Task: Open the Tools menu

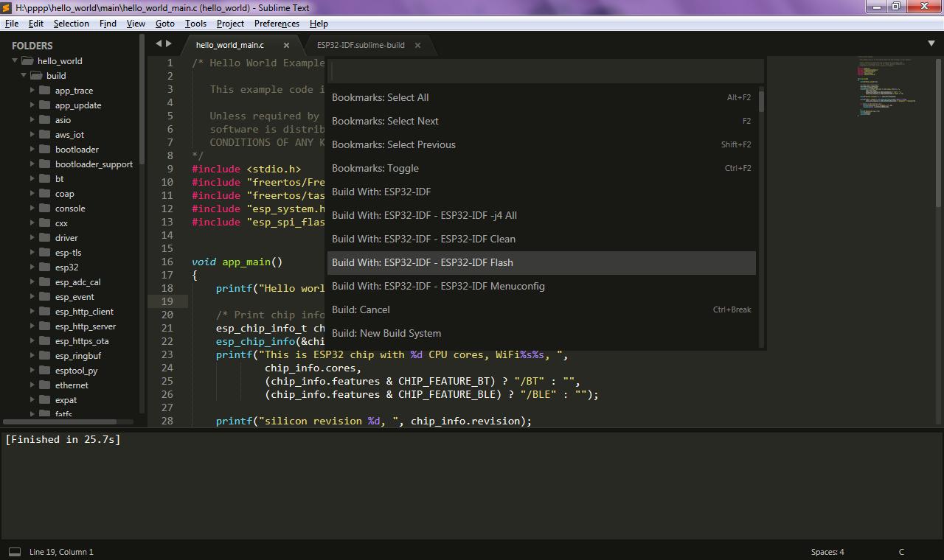Action: click(195, 24)
